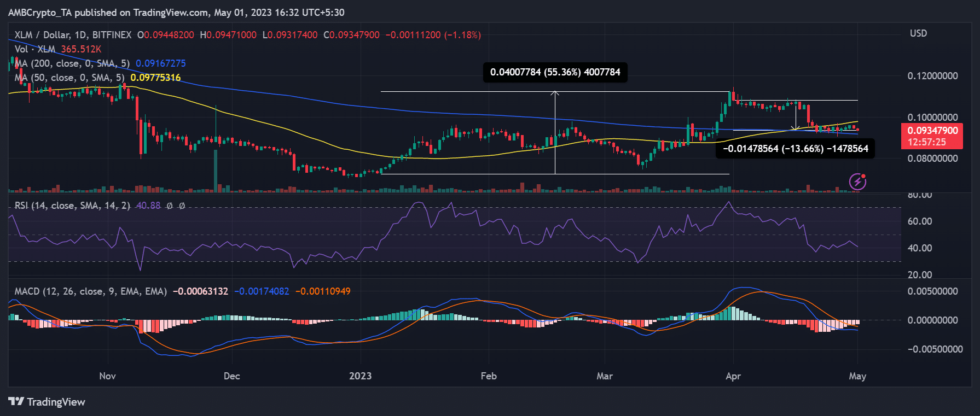Click the open price O0.09448200 in header
The height and width of the screenshot is (416, 980).
pyautogui.click(x=166, y=35)
